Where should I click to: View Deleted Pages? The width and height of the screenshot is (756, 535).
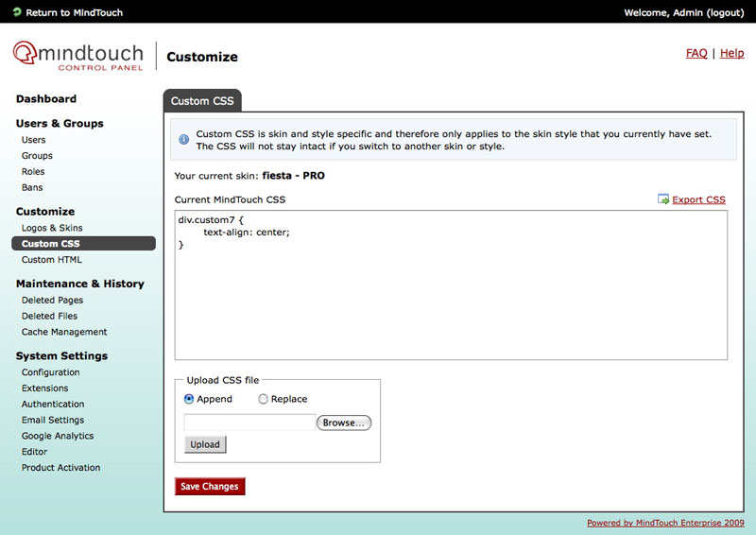coord(52,300)
